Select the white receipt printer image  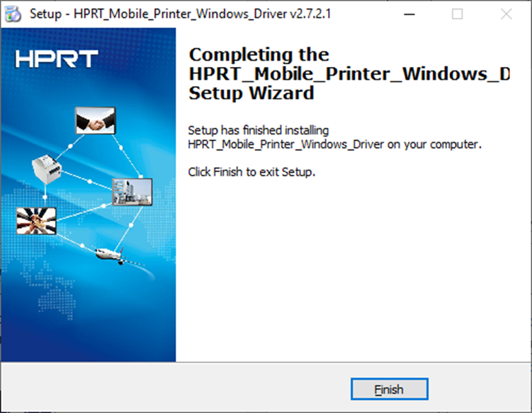coord(46,165)
